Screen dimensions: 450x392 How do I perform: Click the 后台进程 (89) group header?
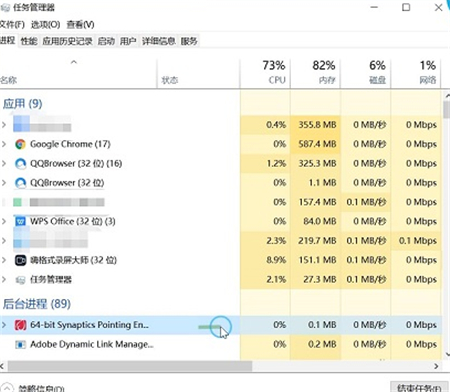[37, 304]
